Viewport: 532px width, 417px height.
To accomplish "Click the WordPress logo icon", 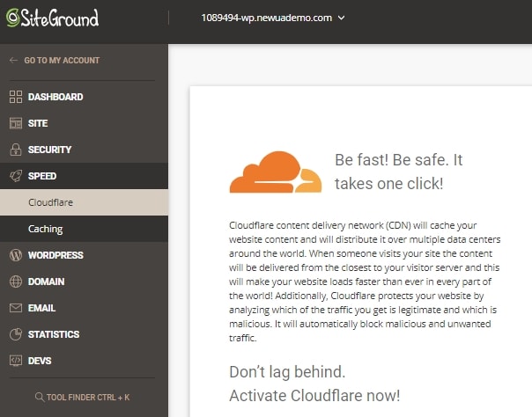I will tap(16, 255).
